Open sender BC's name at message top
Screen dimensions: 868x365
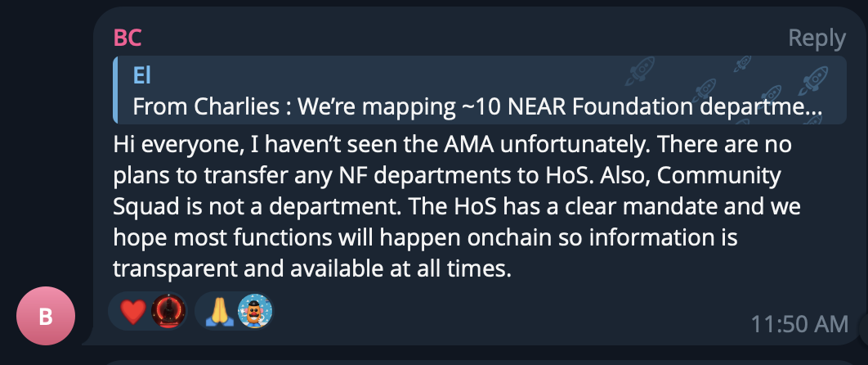click(128, 38)
